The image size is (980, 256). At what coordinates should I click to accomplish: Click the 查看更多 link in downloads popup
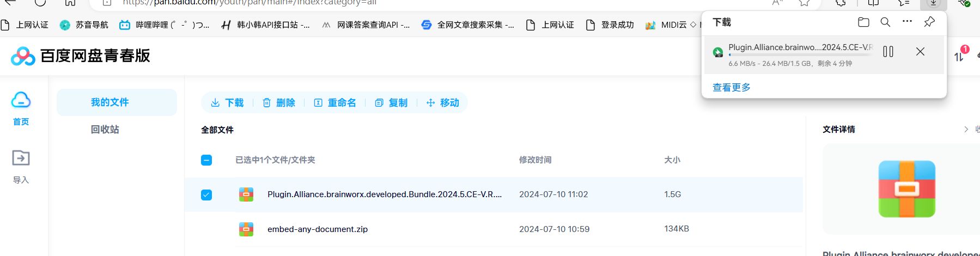click(x=732, y=88)
